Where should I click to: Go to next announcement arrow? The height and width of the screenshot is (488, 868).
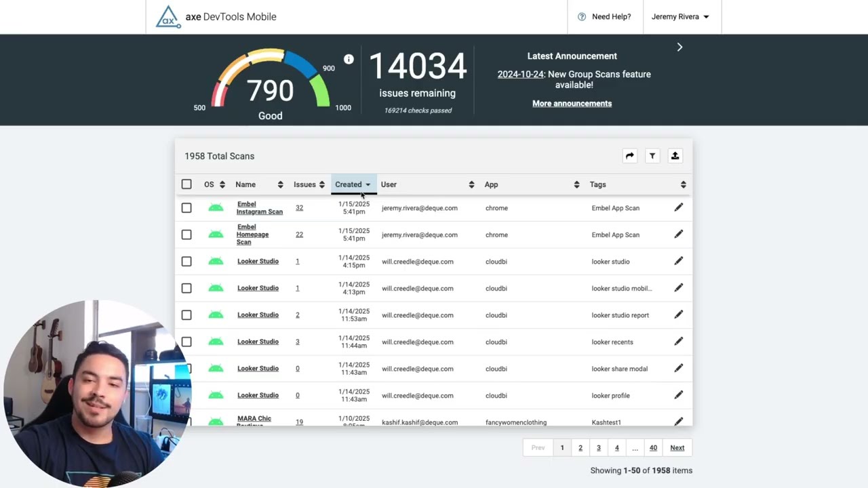(x=679, y=47)
